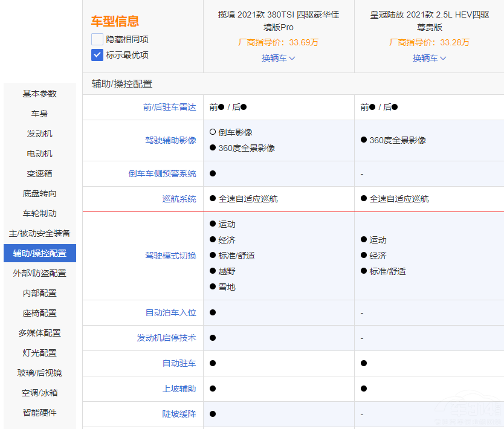Click 驾驶模式切换 link
The width and height of the screenshot is (504, 429).
pyautogui.click(x=170, y=256)
